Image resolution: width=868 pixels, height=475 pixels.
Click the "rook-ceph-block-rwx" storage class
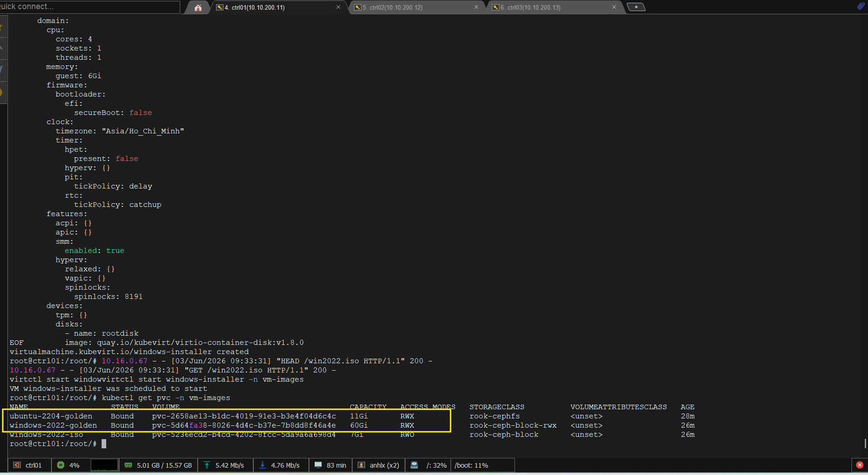coord(513,425)
